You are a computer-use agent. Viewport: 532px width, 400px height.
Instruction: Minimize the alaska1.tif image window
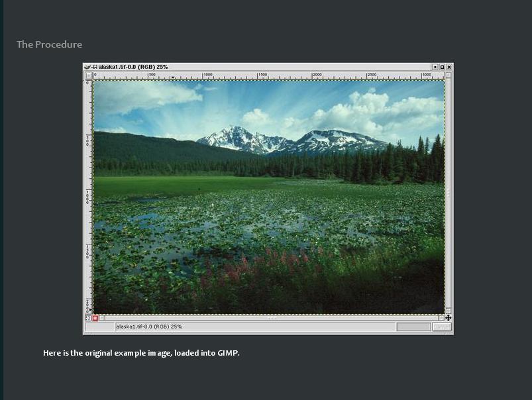pyautogui.click(x=435, y=67)
